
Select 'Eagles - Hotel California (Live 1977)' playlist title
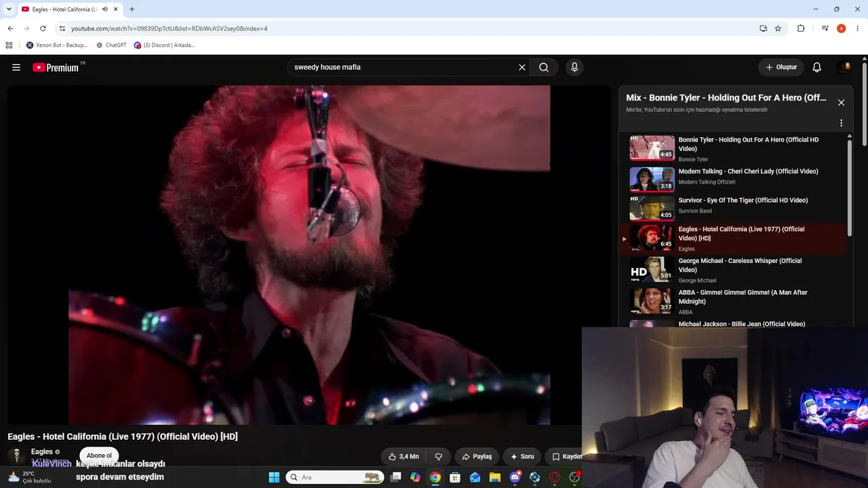click(741, 234)
